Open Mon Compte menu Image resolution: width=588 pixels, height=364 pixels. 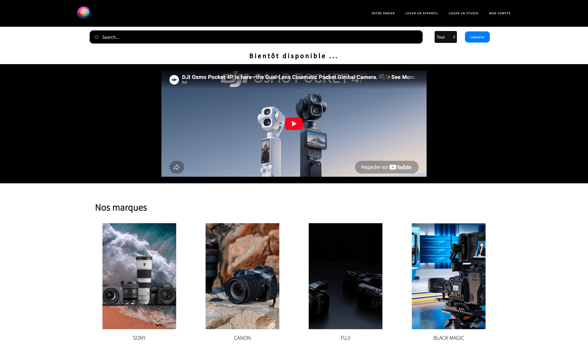click(500, 13)
